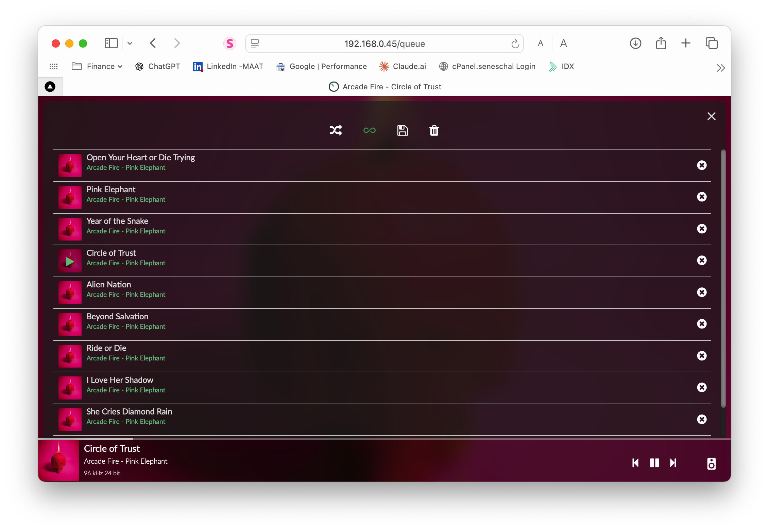Select the pinned tab with triangle icon

tap(50, 87)
